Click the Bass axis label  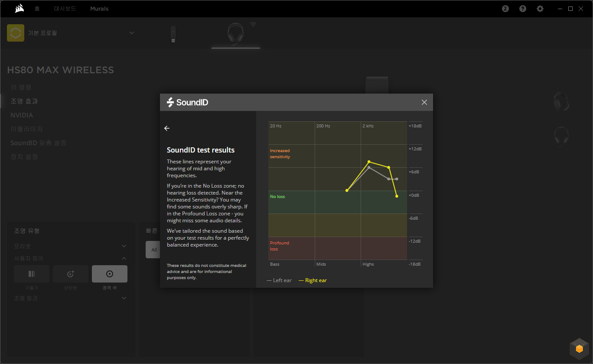(275, 264)
